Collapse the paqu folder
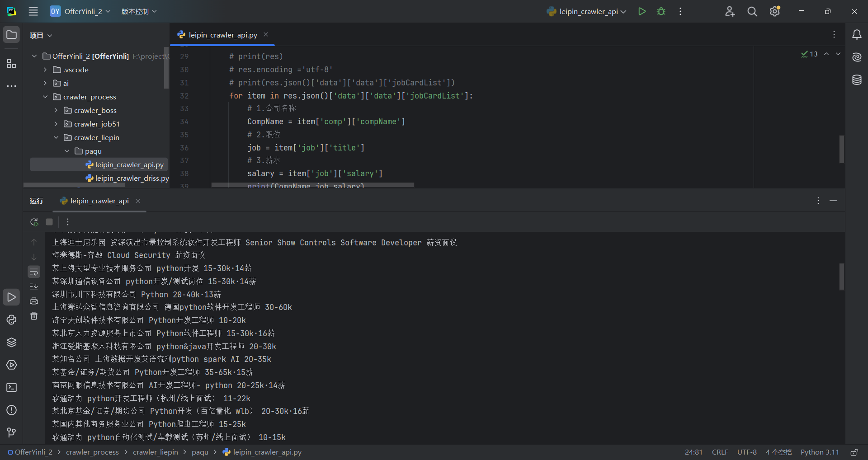This screenshot has height=460, width=868. (x=67, y=151)
